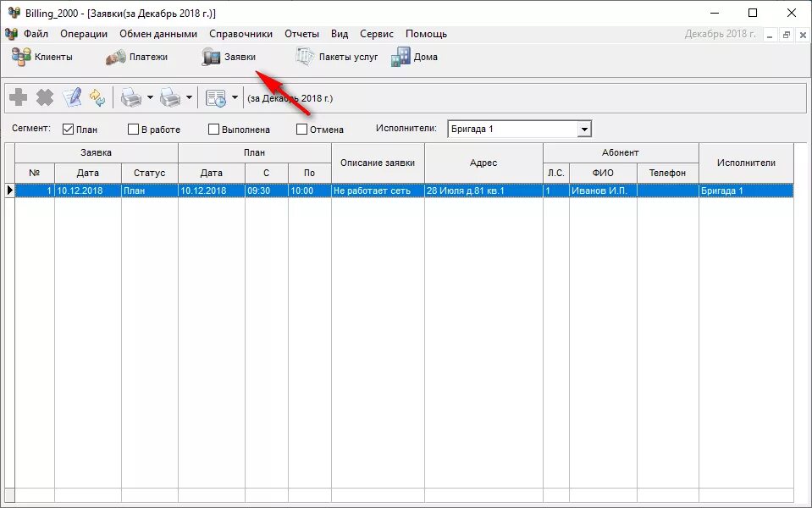812x508 pixels.
Task: Open the Вид menu
Action: click(340, 34)
